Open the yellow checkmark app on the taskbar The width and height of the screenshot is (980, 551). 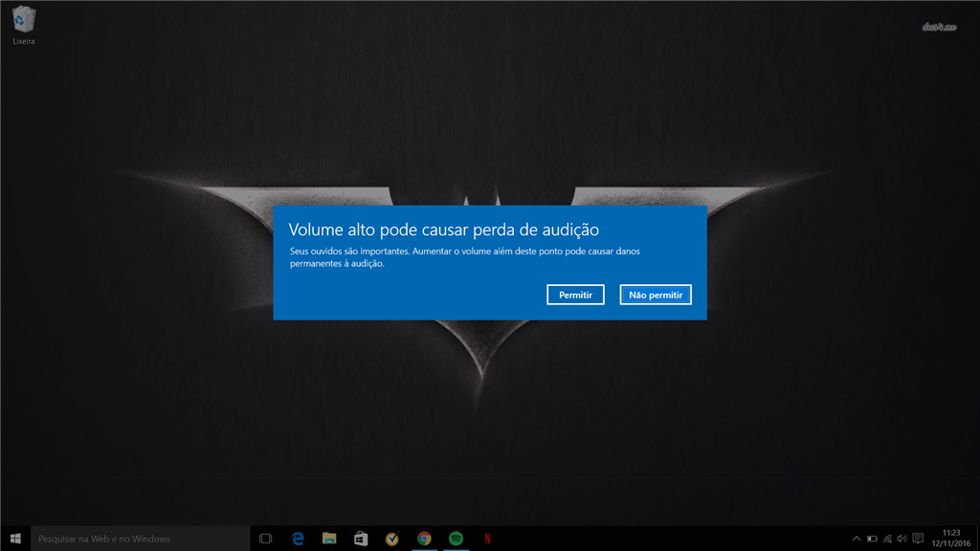(392, 539)
